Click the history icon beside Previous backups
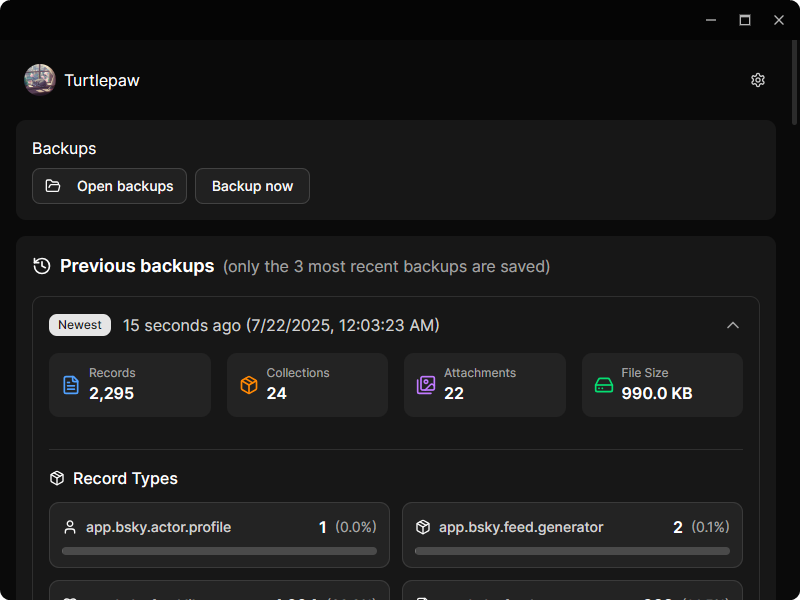The width and height of the screenshot is (800, 600). click(x=42, y=266)
